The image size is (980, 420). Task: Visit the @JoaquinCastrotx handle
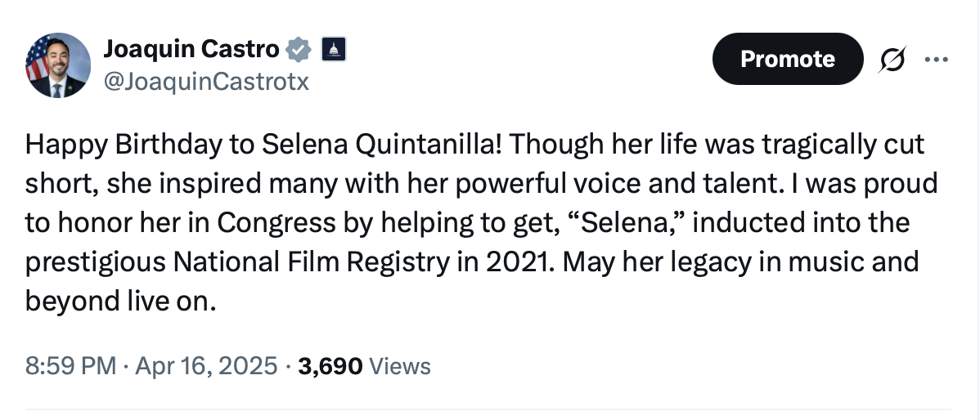[x=206, y=82]
